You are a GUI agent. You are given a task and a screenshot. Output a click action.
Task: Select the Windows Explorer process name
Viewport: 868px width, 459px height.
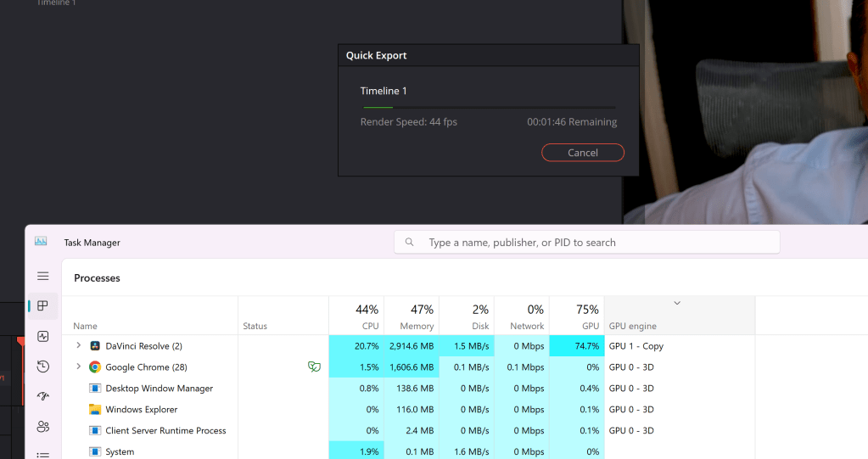click(x=142, y=409)
